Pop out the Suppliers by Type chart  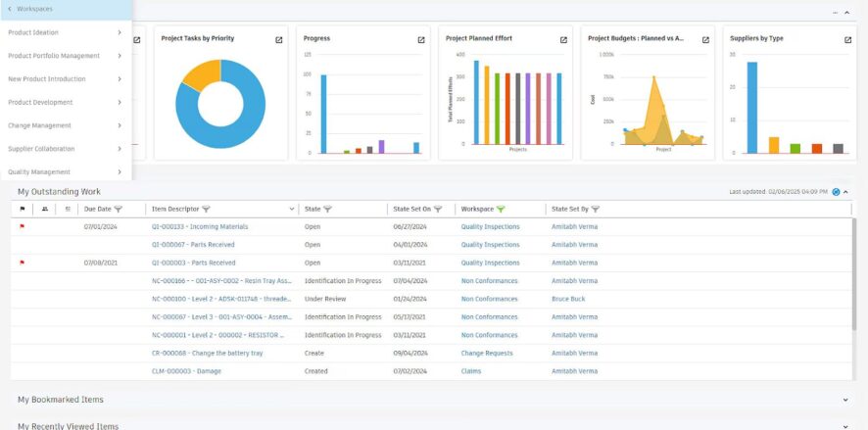848,40
